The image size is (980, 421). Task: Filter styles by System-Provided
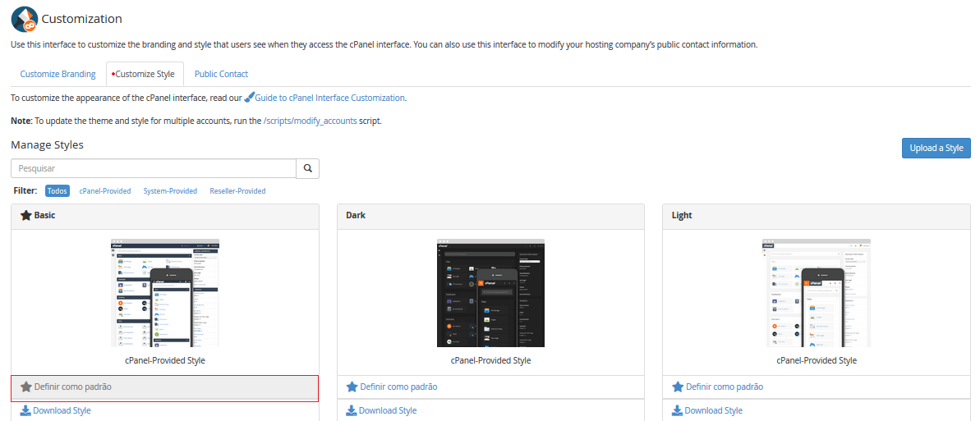coord(170,191)
